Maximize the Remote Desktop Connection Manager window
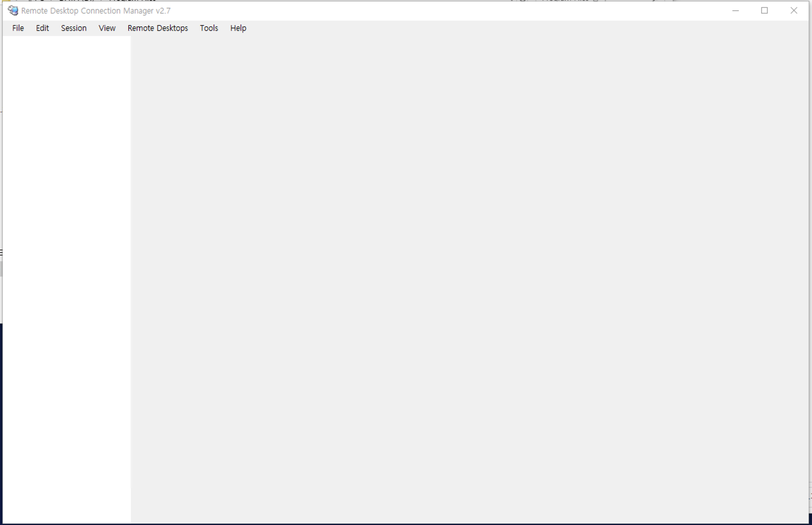 [x=765, y=10]
